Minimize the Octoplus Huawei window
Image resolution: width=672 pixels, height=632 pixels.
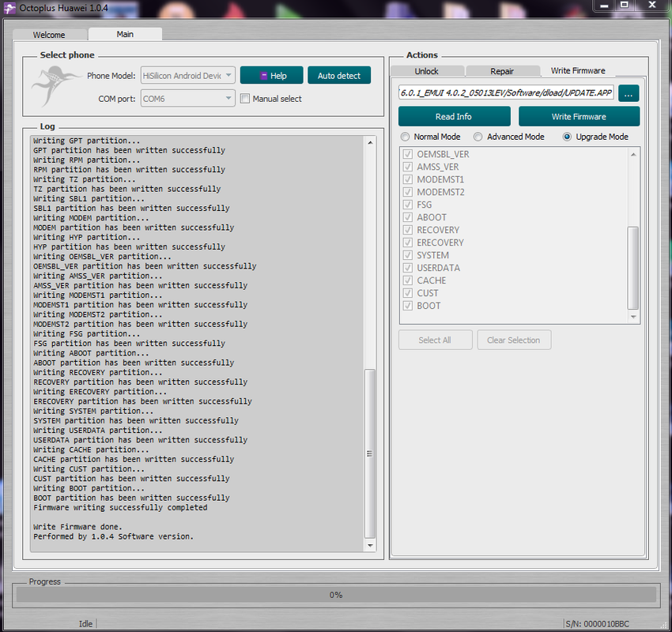coord(604,6)
